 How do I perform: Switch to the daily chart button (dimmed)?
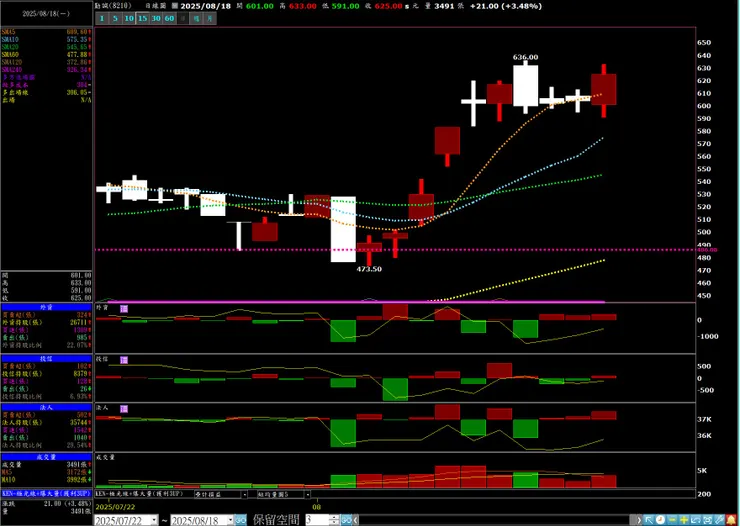(x=183, y=18)
